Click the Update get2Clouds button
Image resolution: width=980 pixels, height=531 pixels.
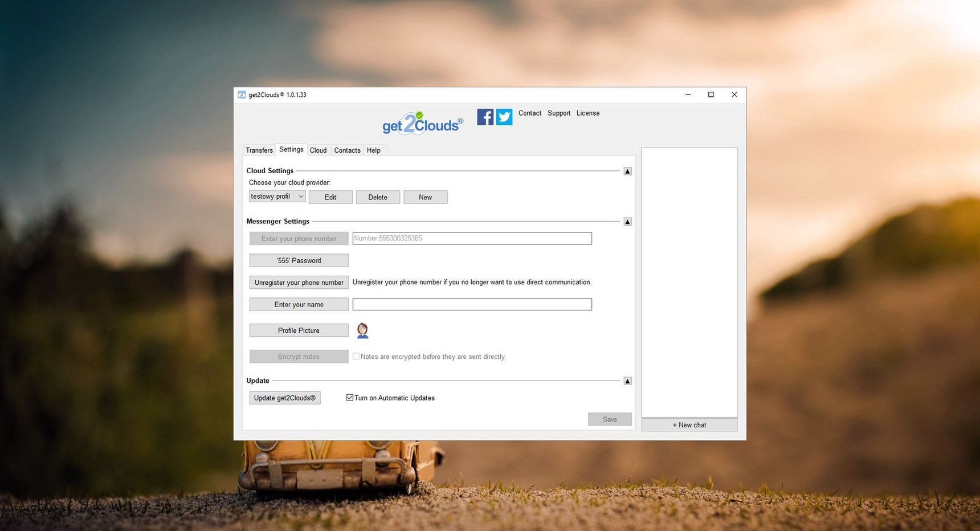click(x=285, y=398)
